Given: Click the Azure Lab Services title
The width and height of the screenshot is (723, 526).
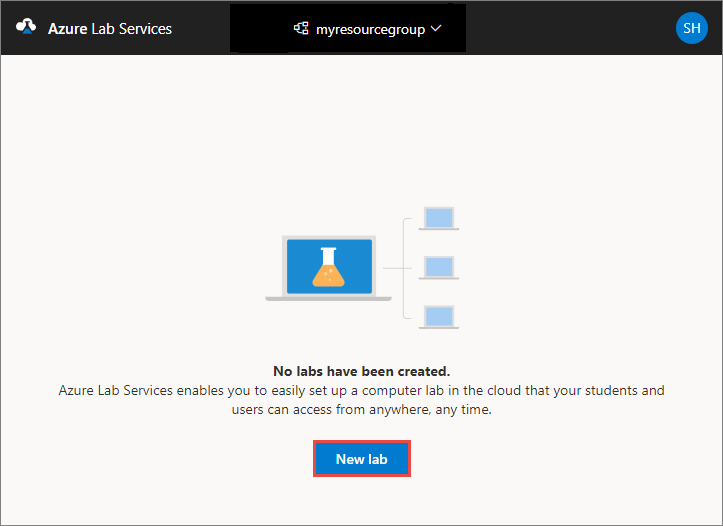Looking at the screenshot, I should click(x=110, y=29).
